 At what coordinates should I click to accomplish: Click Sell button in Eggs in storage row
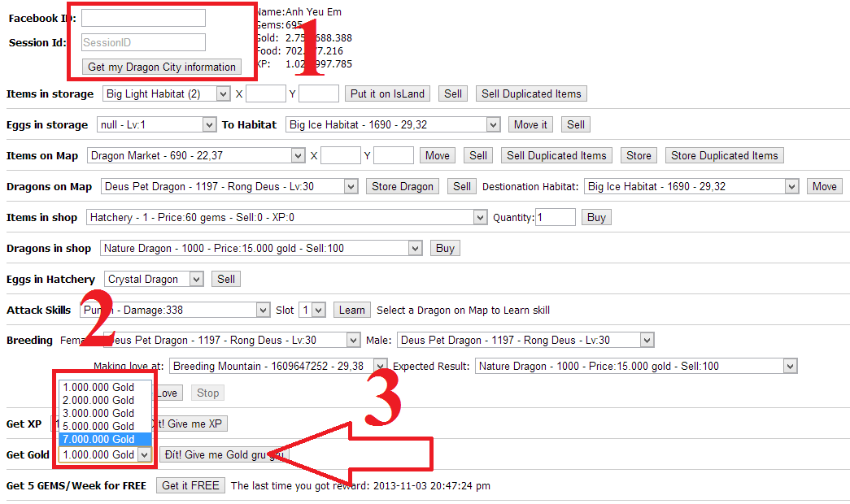pyautogui.click(x=576, y=124)
